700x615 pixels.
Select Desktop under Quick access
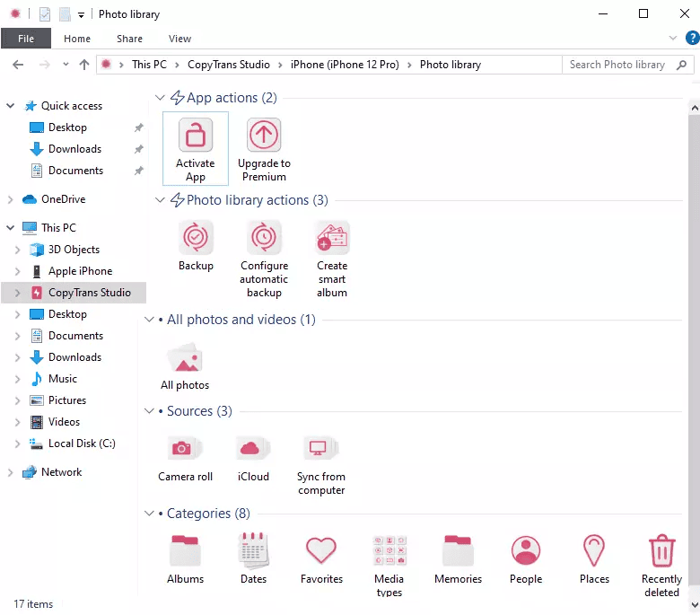pyautogui.click(x=67, y=127)
